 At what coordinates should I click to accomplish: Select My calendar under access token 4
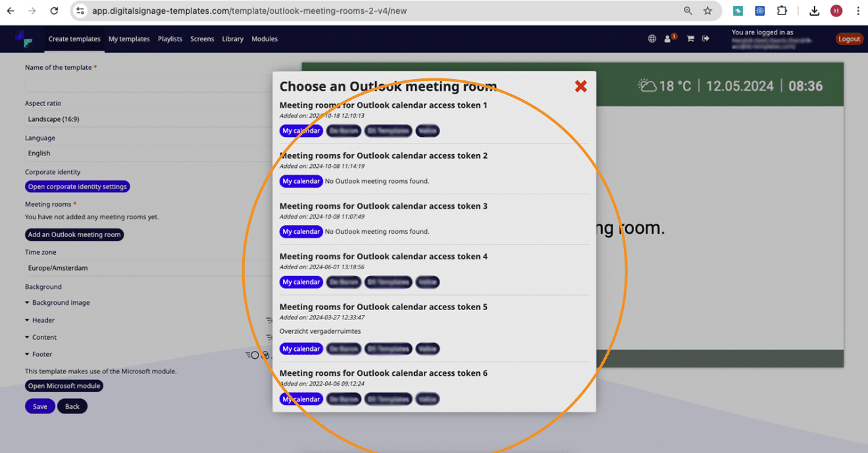coord(301,282)
